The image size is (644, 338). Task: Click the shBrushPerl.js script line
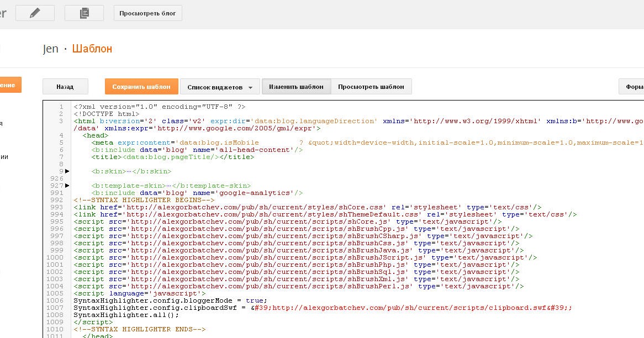pyautogui.click(x=299, y=286)
